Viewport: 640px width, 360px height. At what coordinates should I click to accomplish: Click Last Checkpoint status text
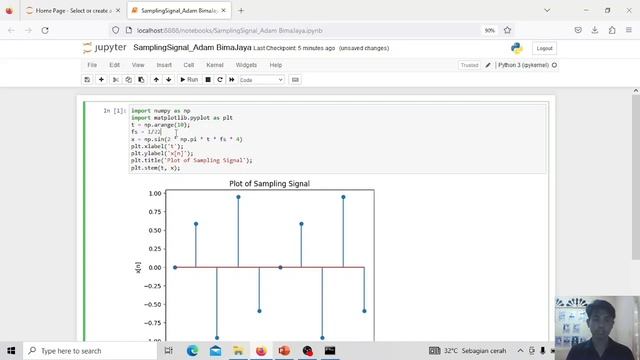(294, 48)
